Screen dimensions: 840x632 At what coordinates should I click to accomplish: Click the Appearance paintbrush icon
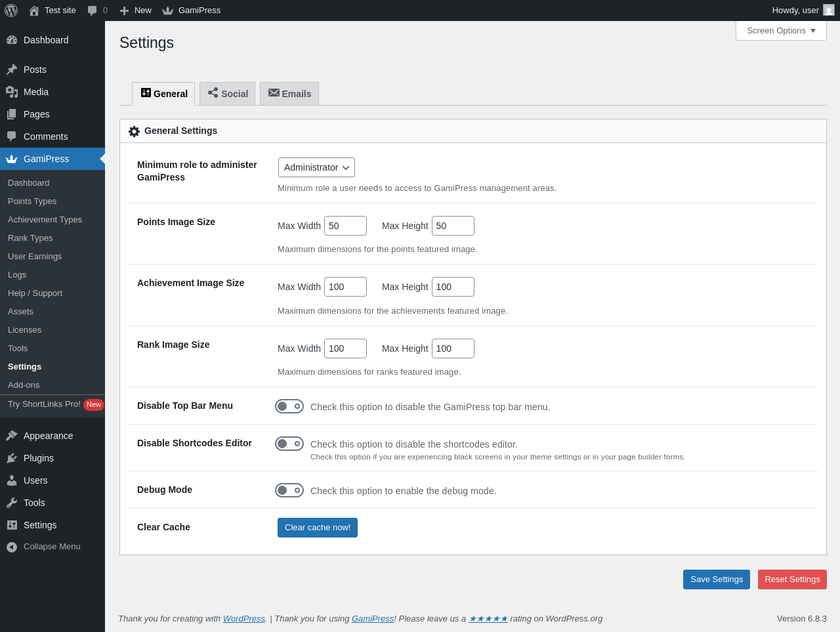pos(12,436)
